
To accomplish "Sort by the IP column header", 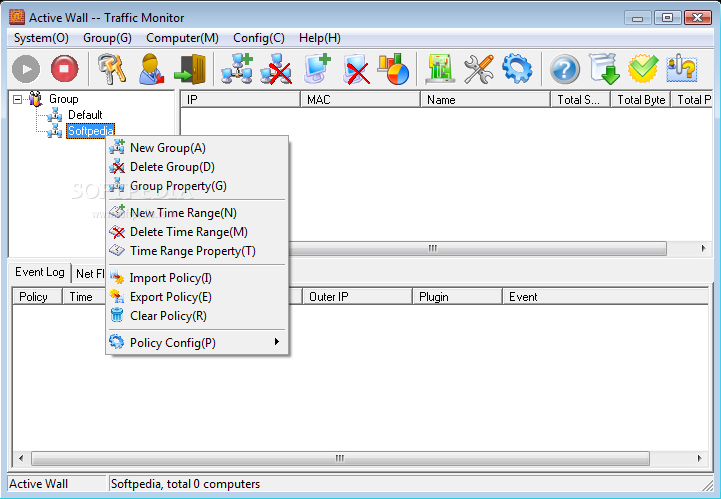I will tap(240, 100).
